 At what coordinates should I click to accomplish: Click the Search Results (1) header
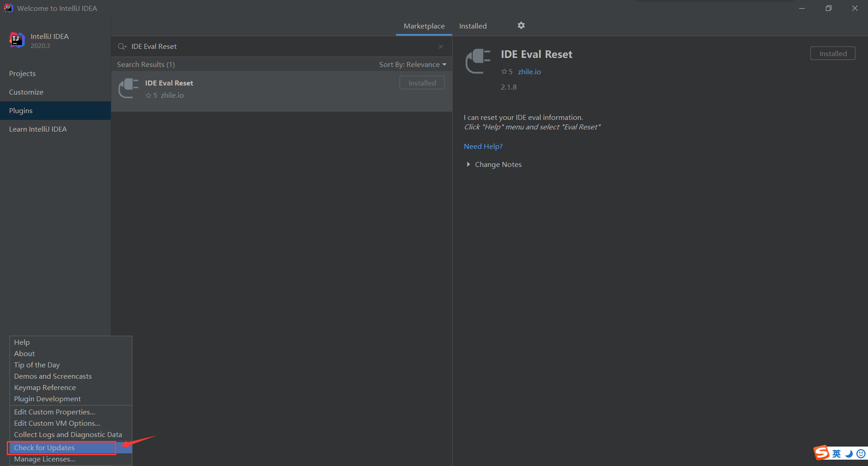(x=146, y=64)
